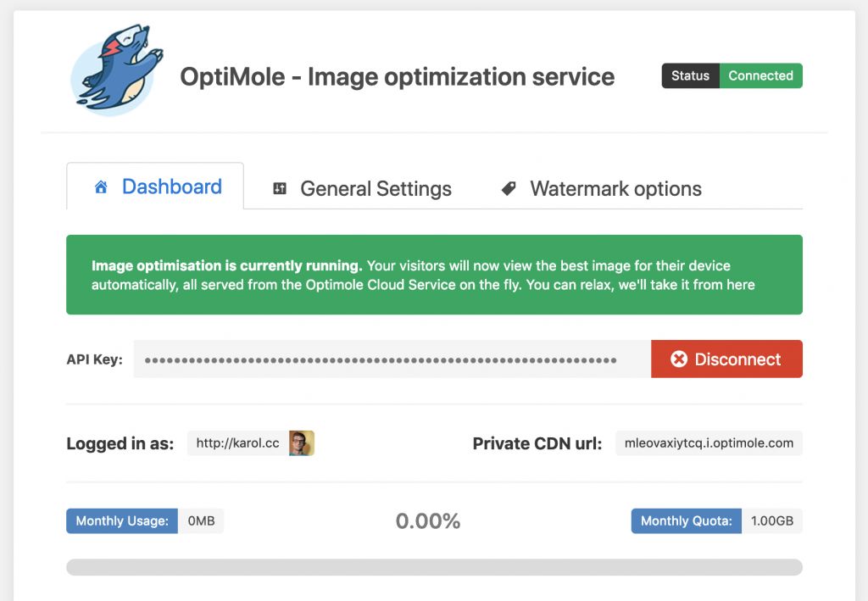This screenshot has width=868, height=601.
Task: Click the masked API Key field
Action: click(x=392, y=359)
